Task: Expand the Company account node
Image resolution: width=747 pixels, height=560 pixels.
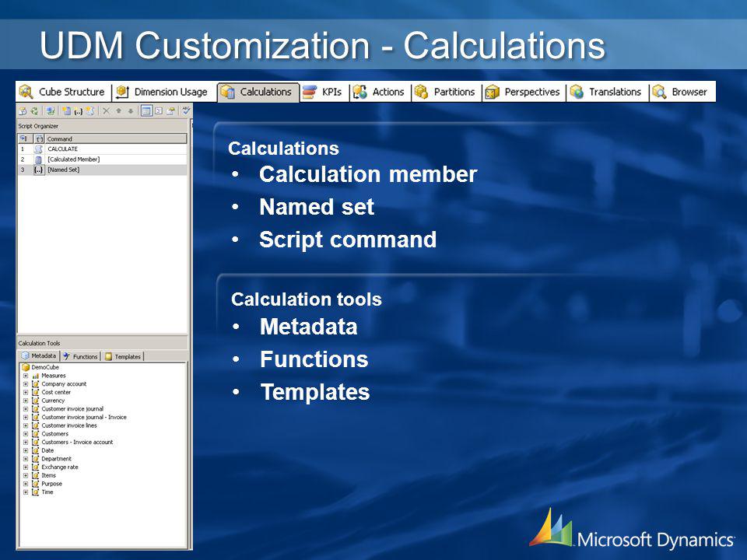Action: click(x=26, y=383)
